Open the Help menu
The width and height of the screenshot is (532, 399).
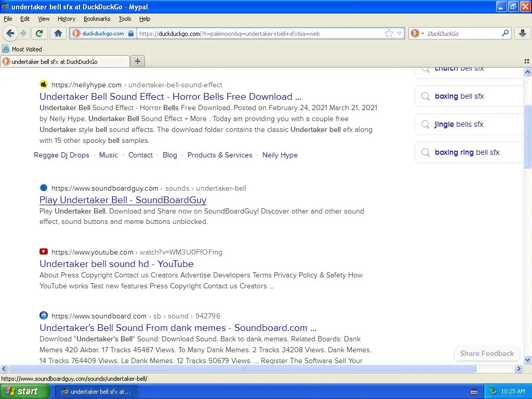pyautogui.click(x=144, y=19)
